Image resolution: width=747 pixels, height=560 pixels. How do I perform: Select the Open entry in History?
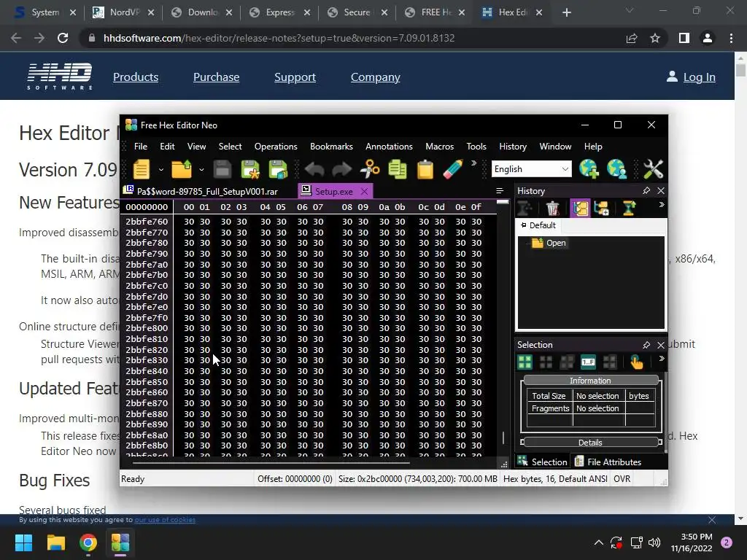tap(549, 243)
